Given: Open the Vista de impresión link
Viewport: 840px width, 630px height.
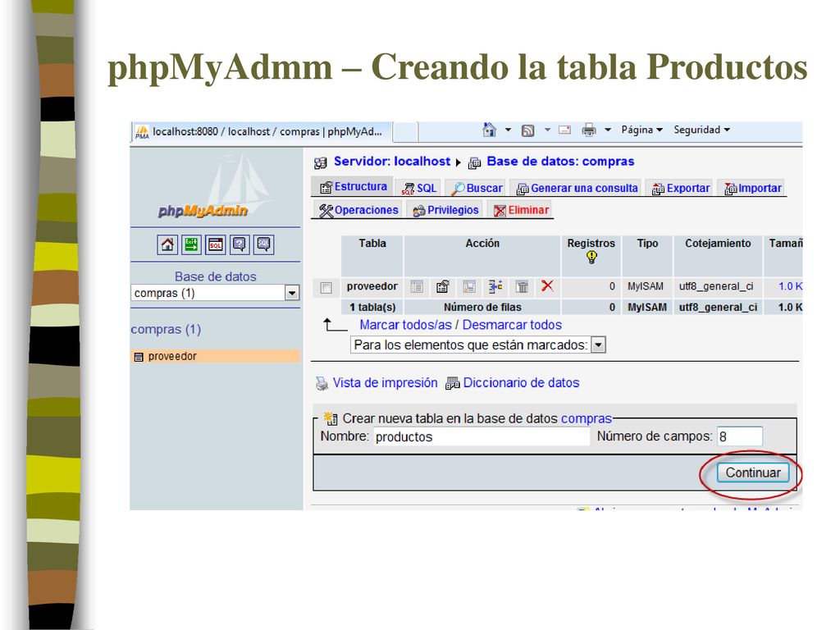Looking at the screenshot, I should coord(386,382).
